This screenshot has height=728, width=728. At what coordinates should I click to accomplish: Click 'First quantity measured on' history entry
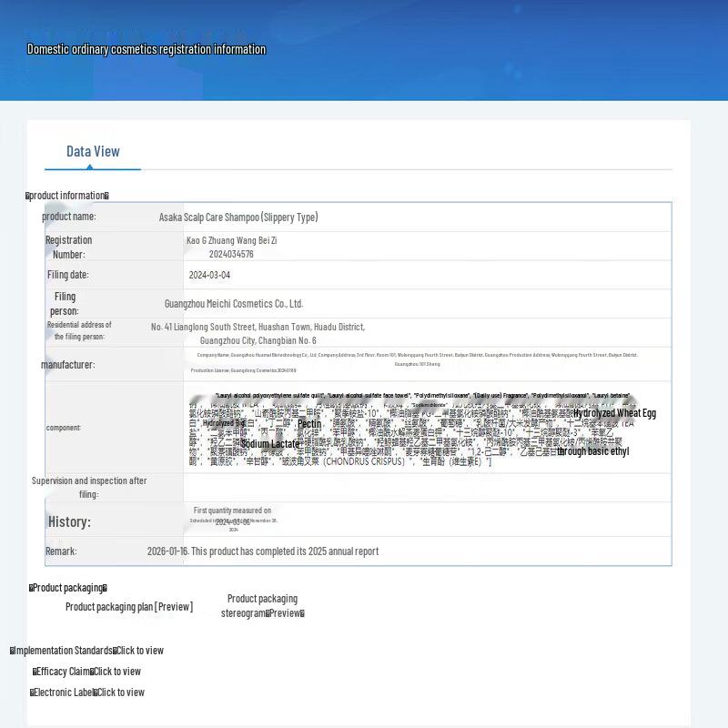[232, 511]
